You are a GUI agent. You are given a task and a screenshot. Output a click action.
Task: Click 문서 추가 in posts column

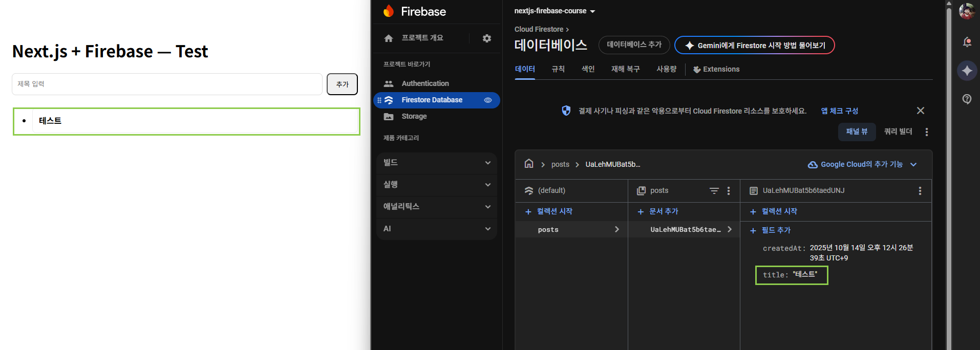coord(658,211)
